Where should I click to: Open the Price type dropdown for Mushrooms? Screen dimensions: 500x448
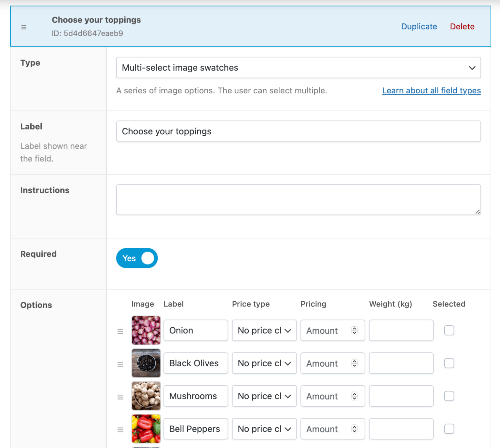[x=264, y=396]
